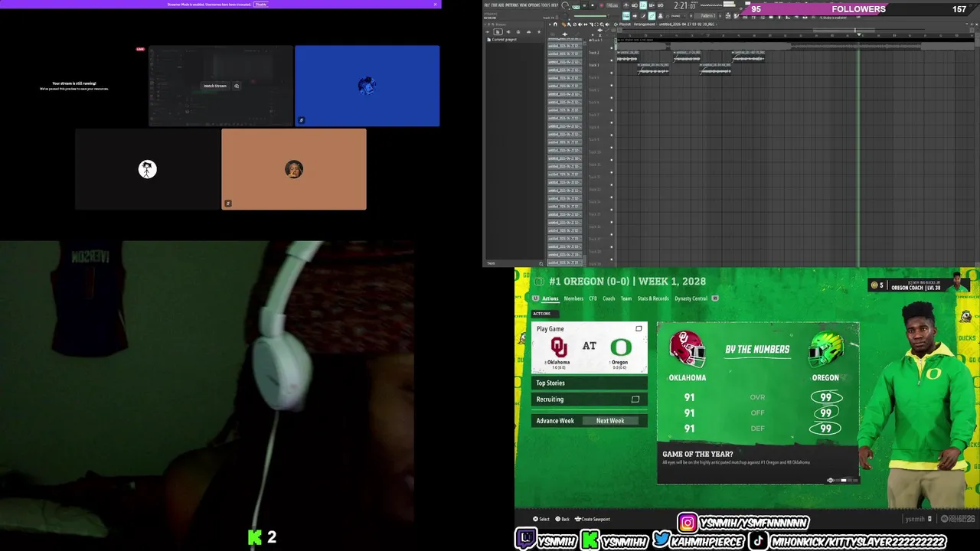Screen dimensions: 980x551
Task: Click the coin counter icon showing 5
Action: 874,285
